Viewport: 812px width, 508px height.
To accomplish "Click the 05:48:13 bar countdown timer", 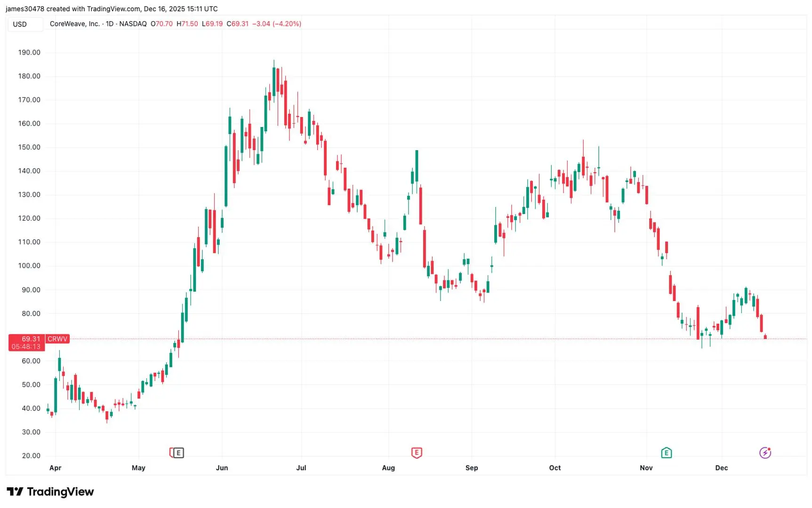I will pyautogui.click(x=26, y=347).
